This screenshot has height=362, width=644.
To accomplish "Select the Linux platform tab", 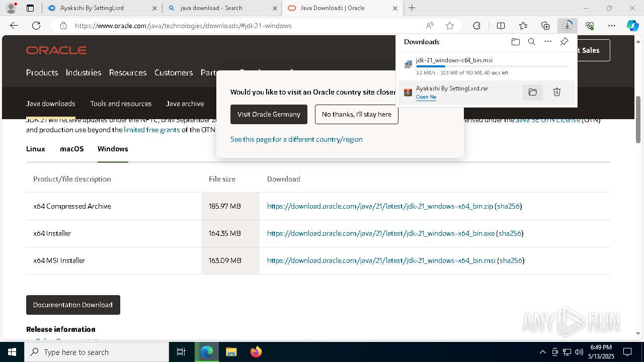I will pyautogui.click(x=36, y=149).
